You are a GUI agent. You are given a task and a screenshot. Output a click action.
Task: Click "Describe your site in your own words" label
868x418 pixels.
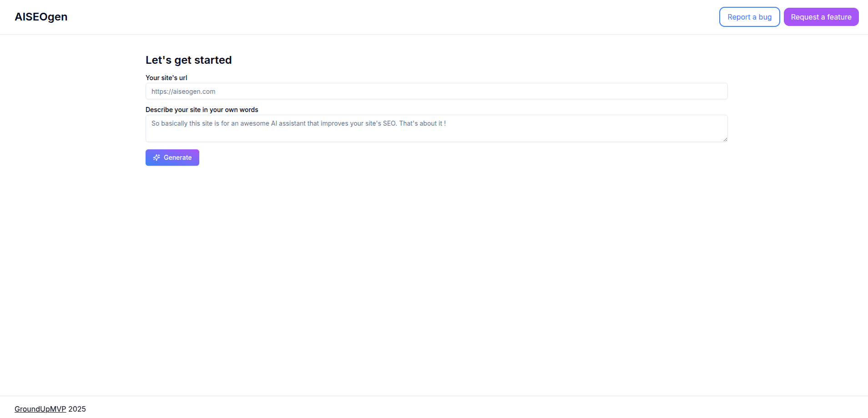(x=202, y=110)
